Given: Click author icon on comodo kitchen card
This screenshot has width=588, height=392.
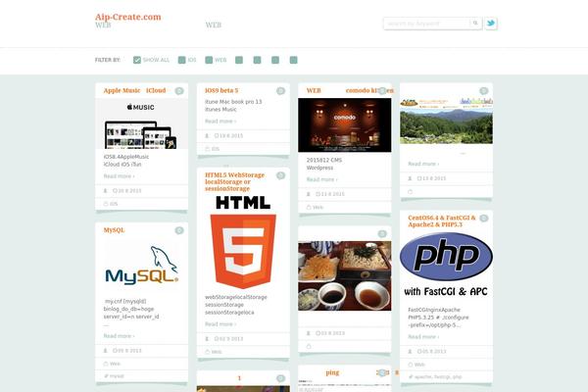Looking at the screenshot, I should coord(309,194).
